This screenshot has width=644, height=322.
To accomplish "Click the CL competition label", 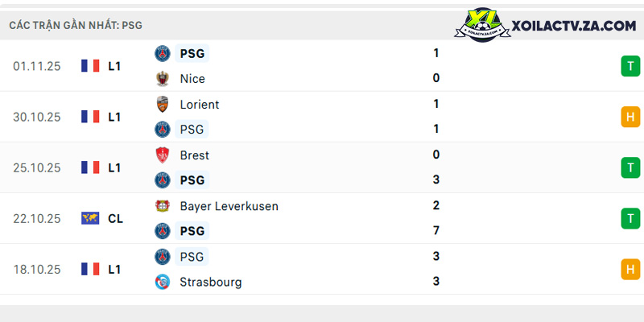I will coord(115,218).
